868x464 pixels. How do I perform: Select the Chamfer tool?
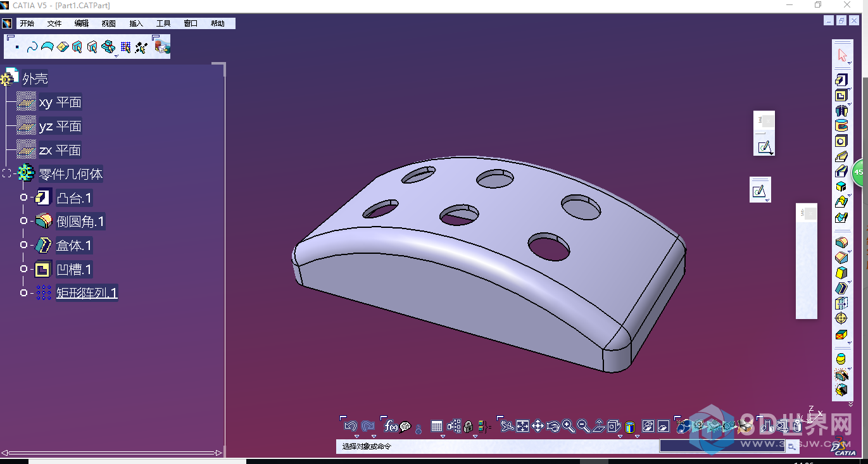841,257
